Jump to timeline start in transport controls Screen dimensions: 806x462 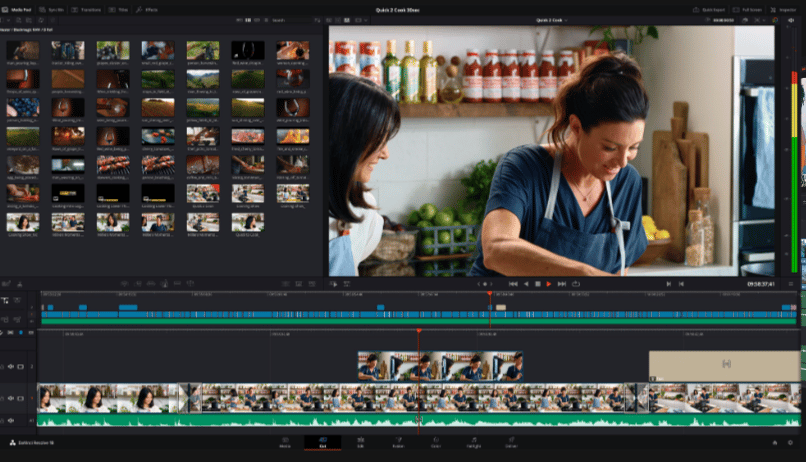(513, 284)
